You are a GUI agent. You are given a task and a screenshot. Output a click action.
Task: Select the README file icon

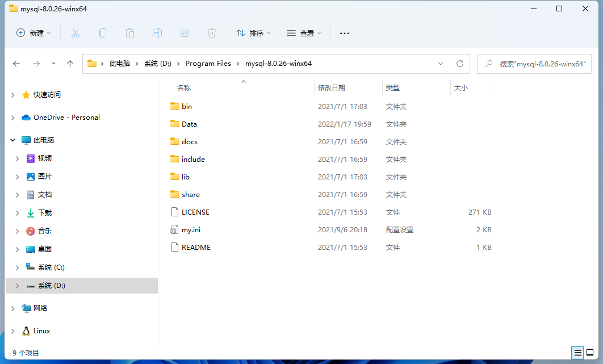tap(174, 248)
